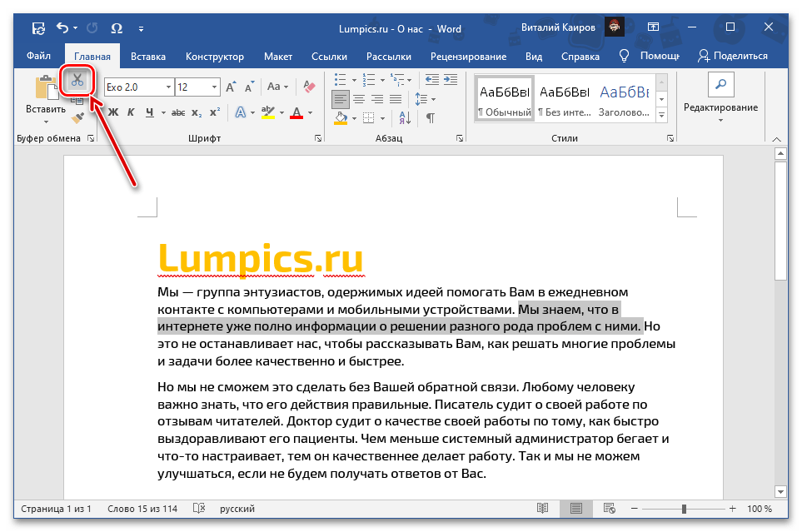Click the Format Painter brush icon
This screenshot has width=802, height=532.
pos(77,119)
